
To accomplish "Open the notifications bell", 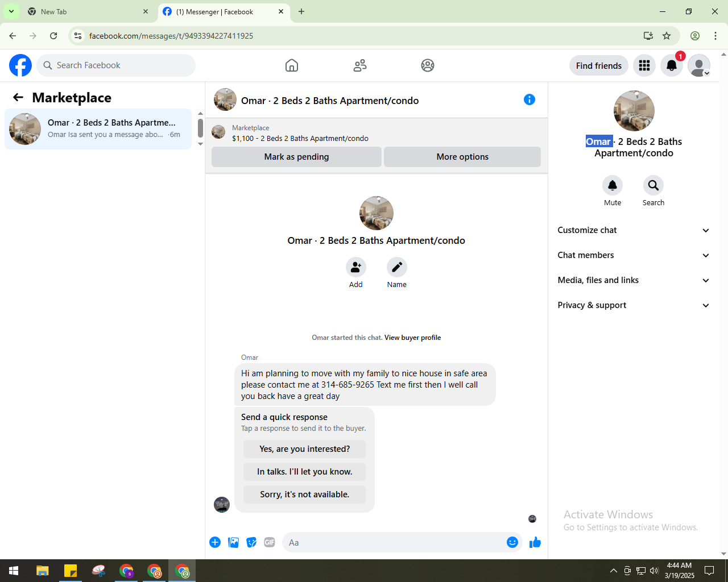I will pyautogui.click(x=672, y=65).
